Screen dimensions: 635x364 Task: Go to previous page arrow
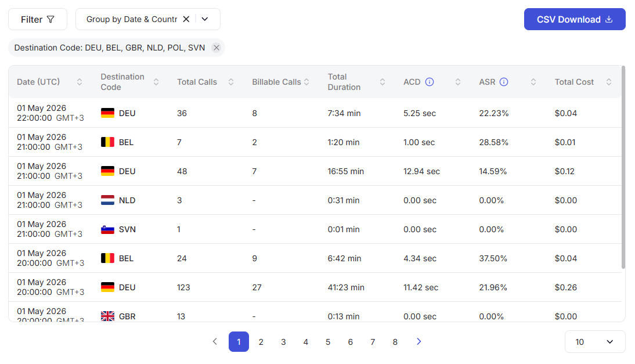[x=215, y=341]
